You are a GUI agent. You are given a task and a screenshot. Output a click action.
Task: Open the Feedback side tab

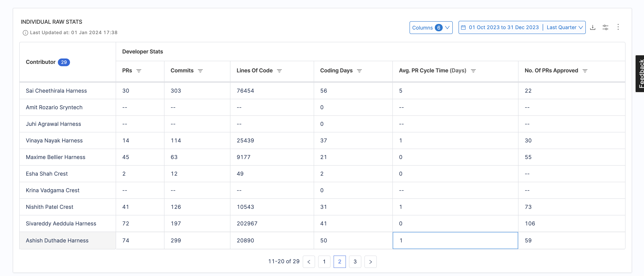tap(640, 74)
